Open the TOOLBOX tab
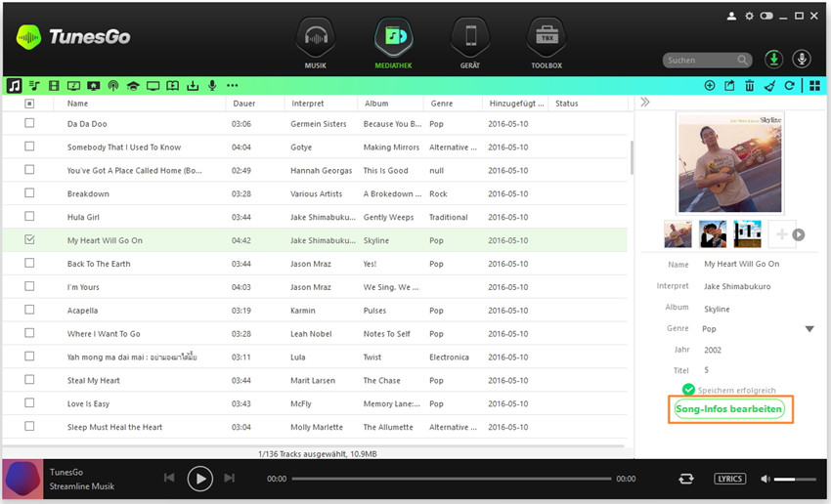 coord(547,43)
